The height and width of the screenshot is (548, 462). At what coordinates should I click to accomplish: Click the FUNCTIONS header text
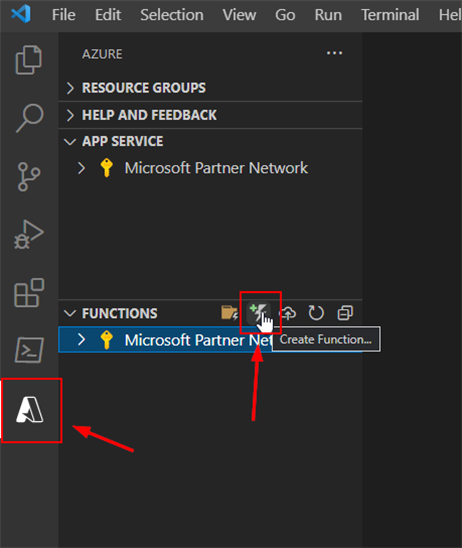point(120,313)
